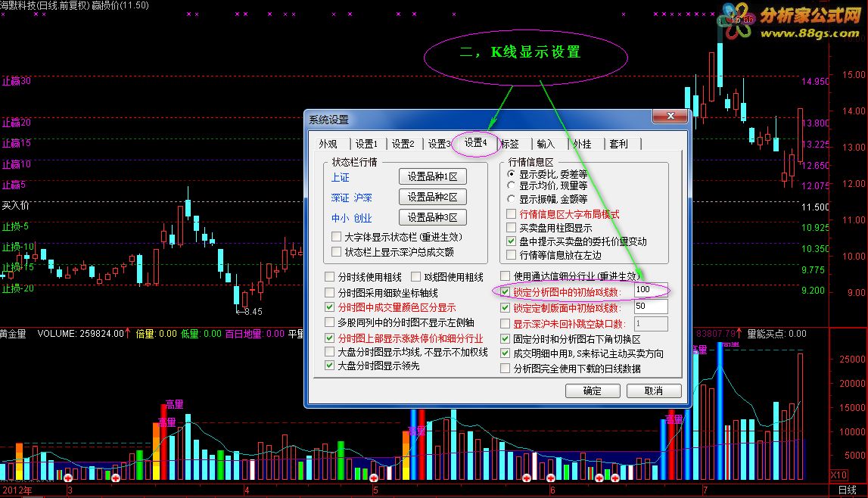The height and width of the screenshot is (498, 868).
Task: Click the 止赢30 line label
Action: point(17,81)
